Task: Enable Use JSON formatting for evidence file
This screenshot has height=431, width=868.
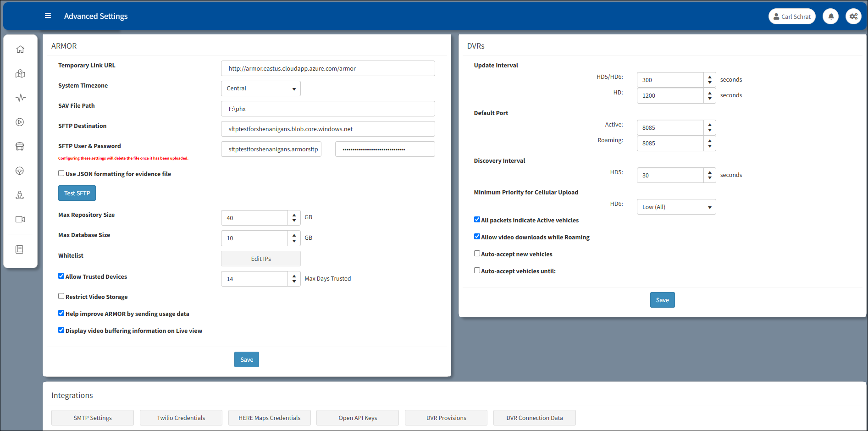Action: pyautogui.click(x=61, y=173)
